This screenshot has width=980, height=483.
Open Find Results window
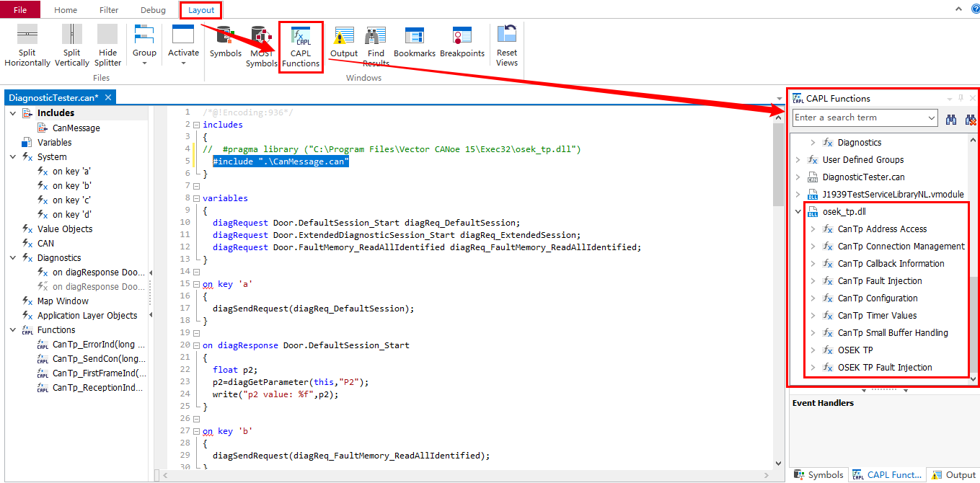click(x=376, y=46)
